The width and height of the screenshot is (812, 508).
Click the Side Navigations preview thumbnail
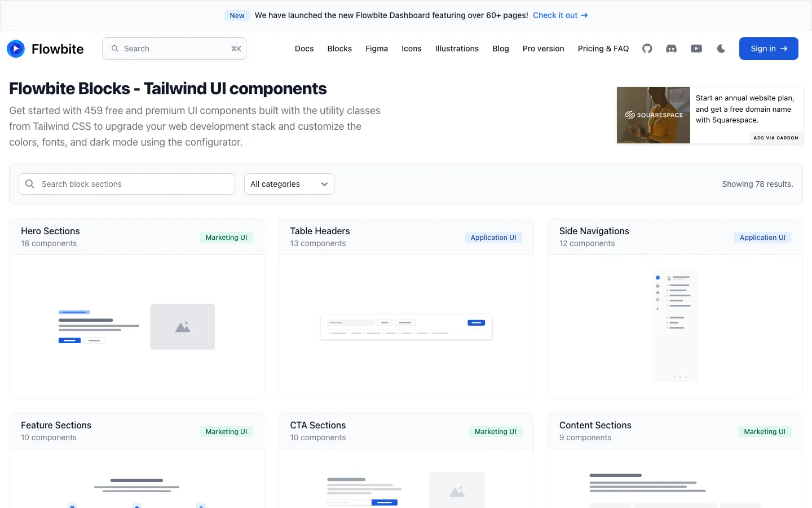tap(675, 327)
